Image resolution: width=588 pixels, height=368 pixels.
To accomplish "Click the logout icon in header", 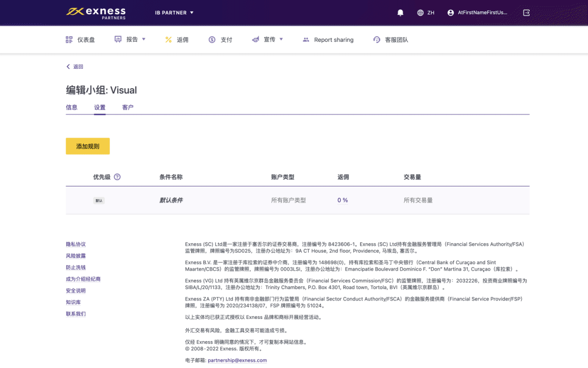I will (x=527, y=13).
